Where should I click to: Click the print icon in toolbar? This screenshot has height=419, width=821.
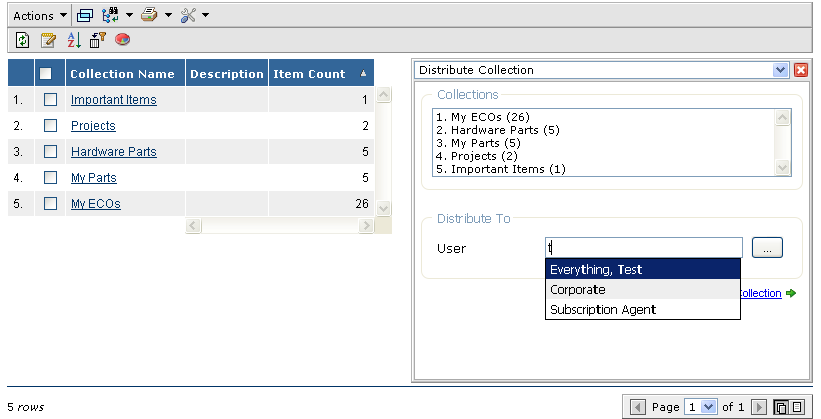148,15
